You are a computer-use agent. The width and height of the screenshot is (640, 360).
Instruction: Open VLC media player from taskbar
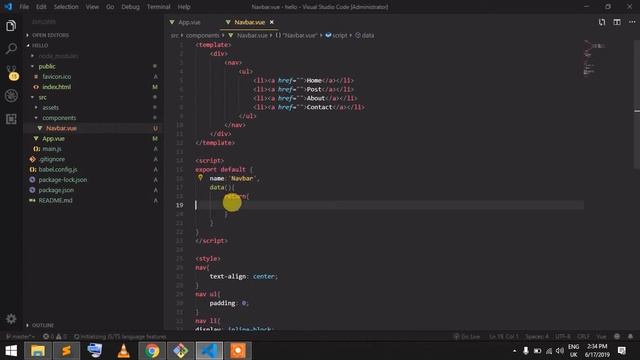click(123, 351)
